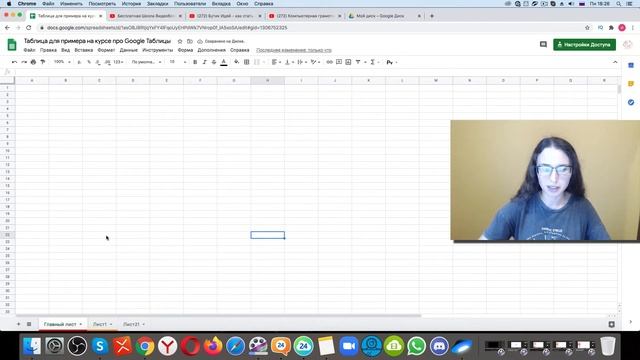This screenshot has height=360, width=640.
Task: Open the horizontal align dropdown
Action: [276, 62]
